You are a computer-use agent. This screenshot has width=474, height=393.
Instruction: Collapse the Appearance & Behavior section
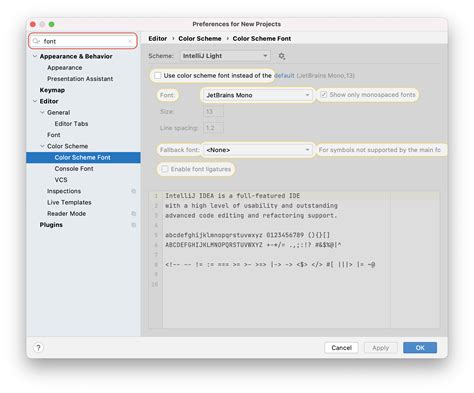pyautogui.click(x=35, y=56)
